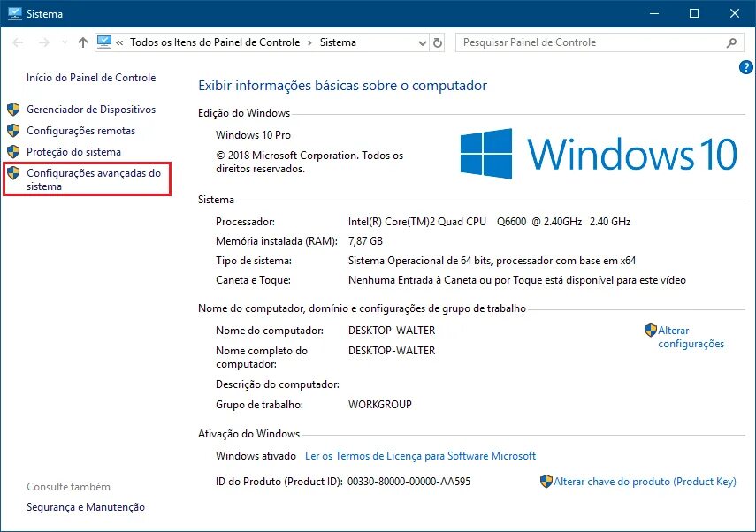
Task: Expand the breadcrumb chevron before Sistema
Action: (x=309, y=43)
